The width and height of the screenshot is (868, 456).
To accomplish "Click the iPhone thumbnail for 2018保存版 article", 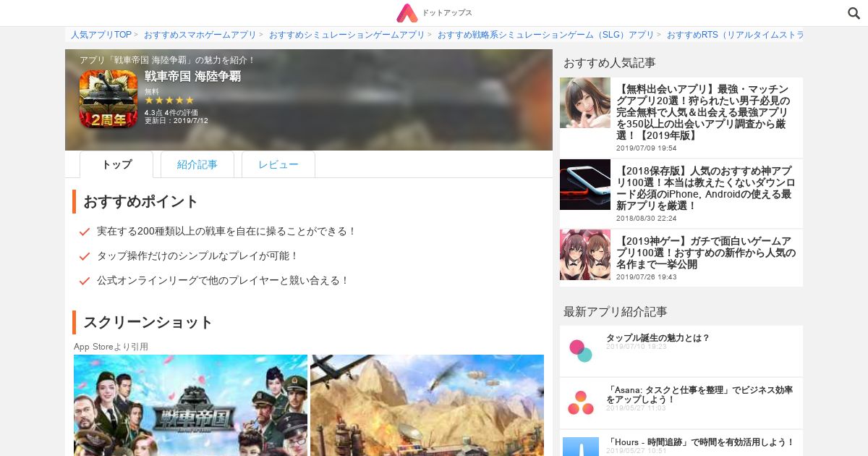I will 585,185.
